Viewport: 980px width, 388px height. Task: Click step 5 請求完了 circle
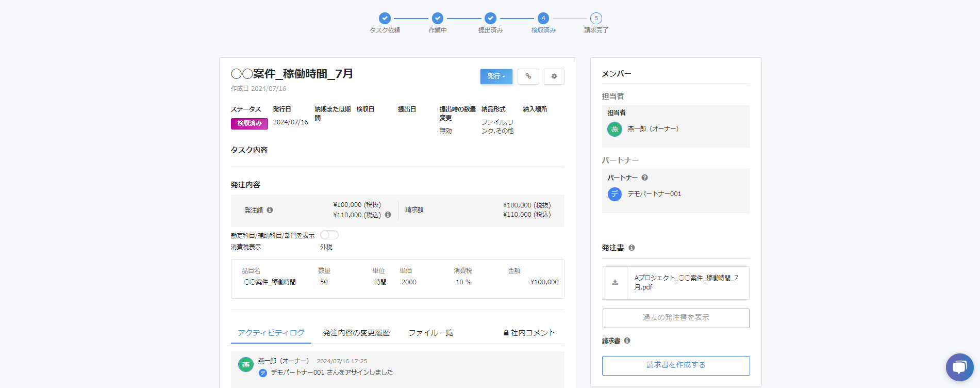[596, 18]
